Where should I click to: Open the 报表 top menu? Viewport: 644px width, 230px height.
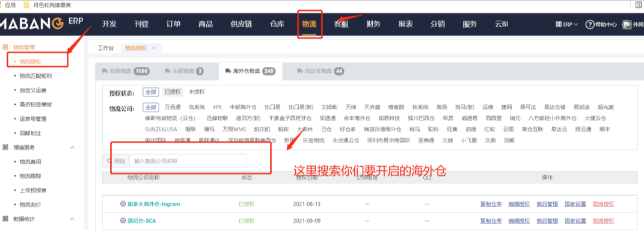click(405, 24)
